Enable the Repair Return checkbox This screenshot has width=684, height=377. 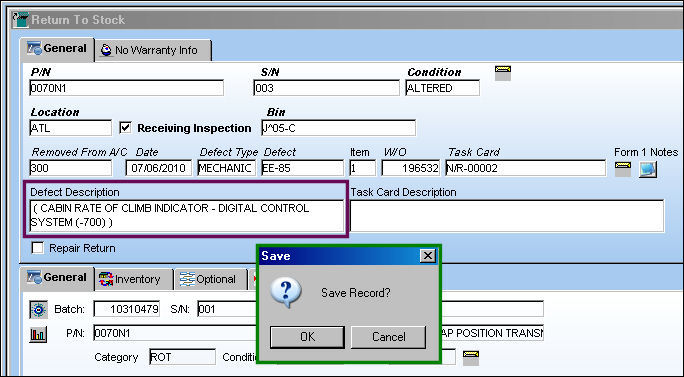38,248
